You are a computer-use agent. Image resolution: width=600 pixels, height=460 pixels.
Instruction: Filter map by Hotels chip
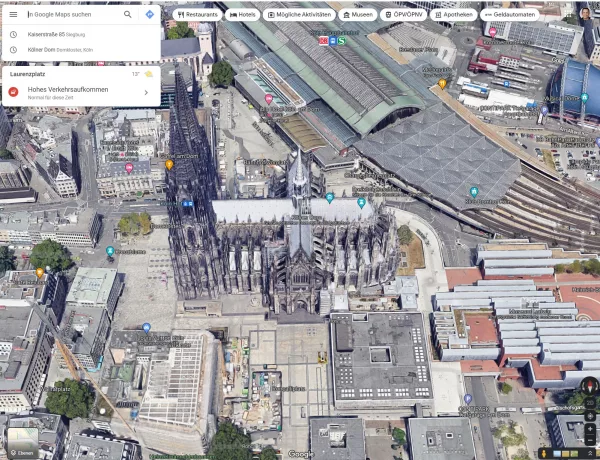[242, 15]
